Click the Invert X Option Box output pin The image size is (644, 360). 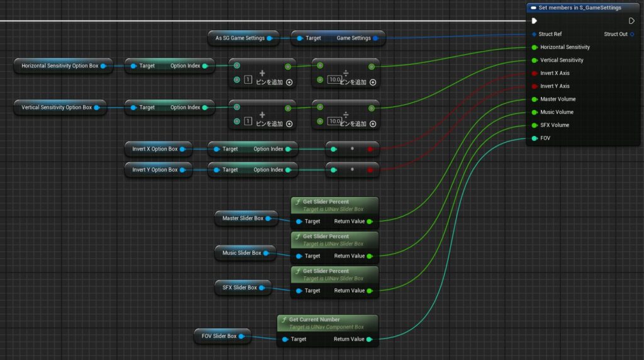click(x=183, y=149)
